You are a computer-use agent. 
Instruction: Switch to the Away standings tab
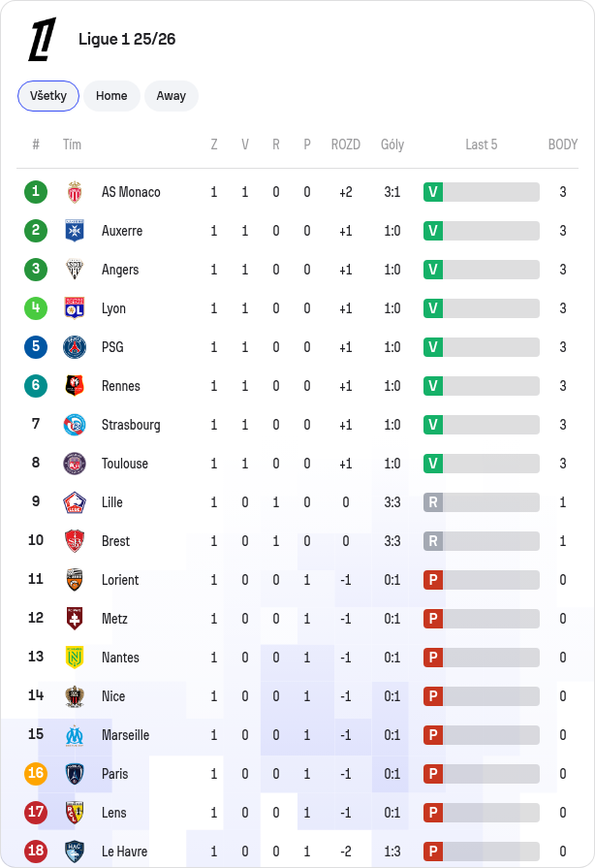[172, 96]
